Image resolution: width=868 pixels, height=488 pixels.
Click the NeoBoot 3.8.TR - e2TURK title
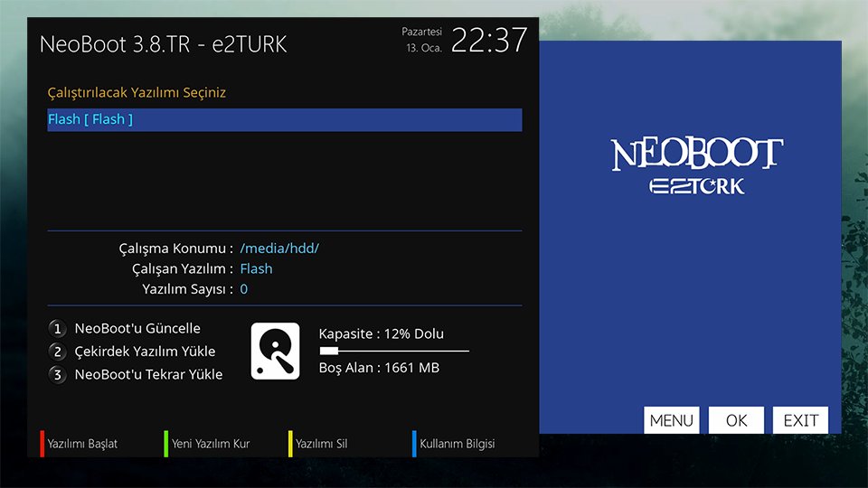click(x=164, y=44)
